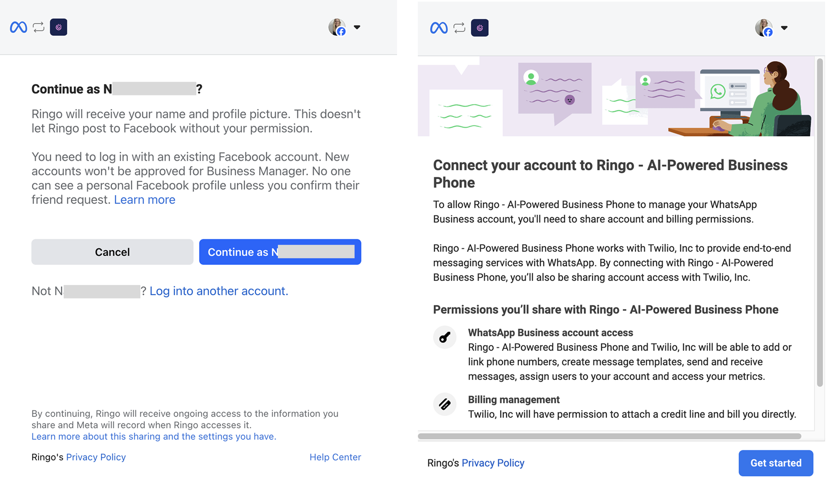The width and height of the screenshot is (828, 504).
Task: Click the Meta logo in right dialog
Action: [439, 28]
